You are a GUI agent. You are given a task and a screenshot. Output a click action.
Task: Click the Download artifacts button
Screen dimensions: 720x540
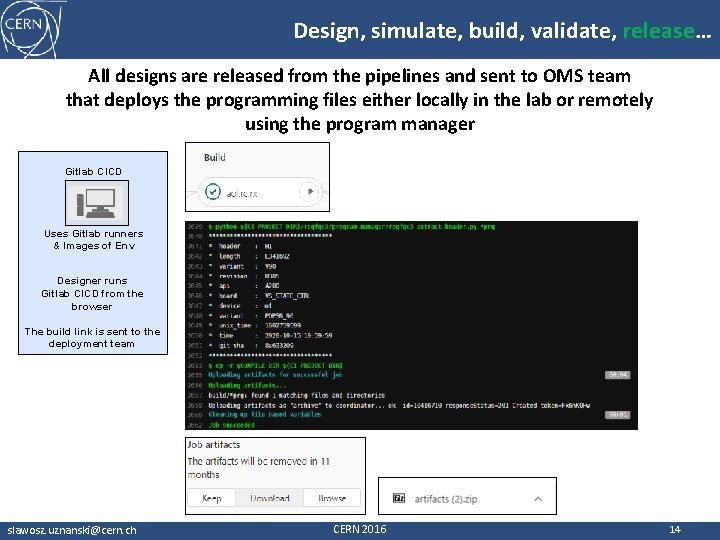(270, 498)
